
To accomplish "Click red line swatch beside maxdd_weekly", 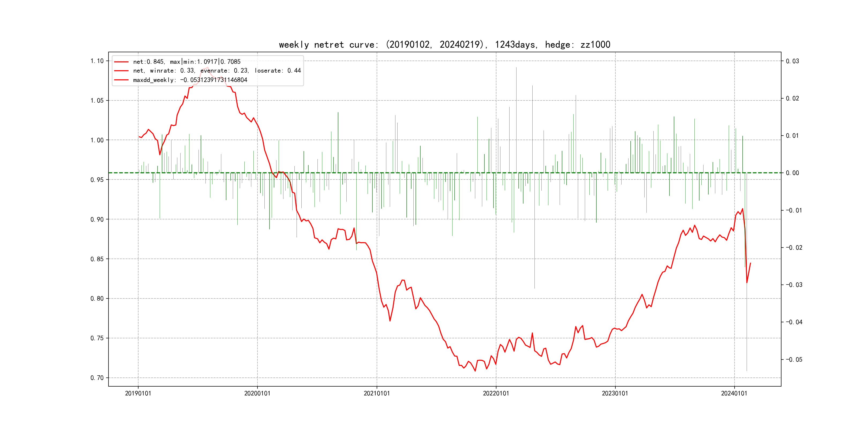I will (x=121, y=80).
